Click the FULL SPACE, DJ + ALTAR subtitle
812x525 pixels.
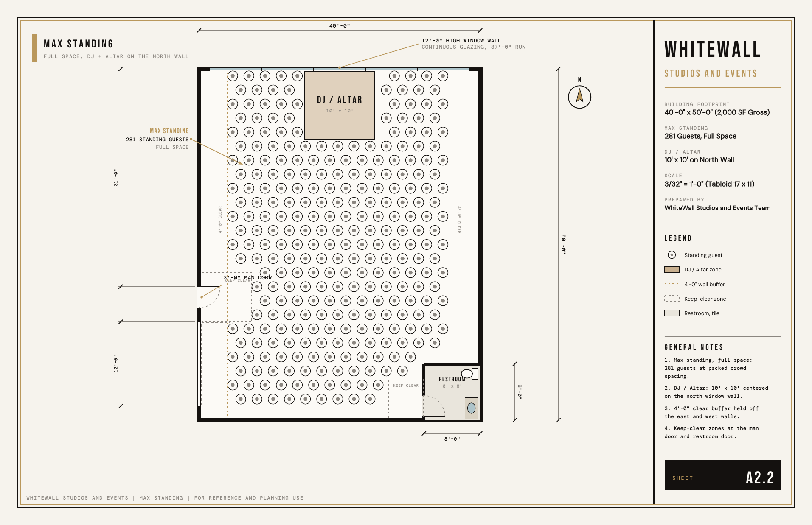click(116, 56)
